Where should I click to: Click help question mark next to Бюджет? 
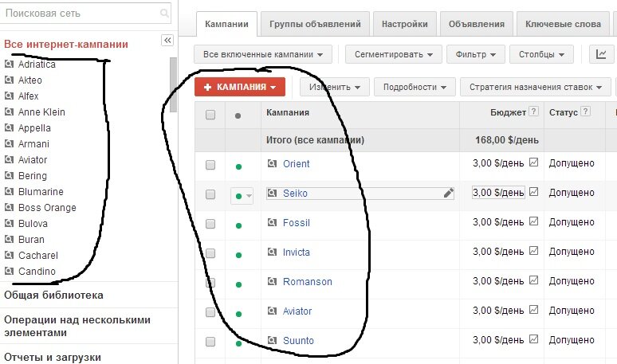(533, 112)
